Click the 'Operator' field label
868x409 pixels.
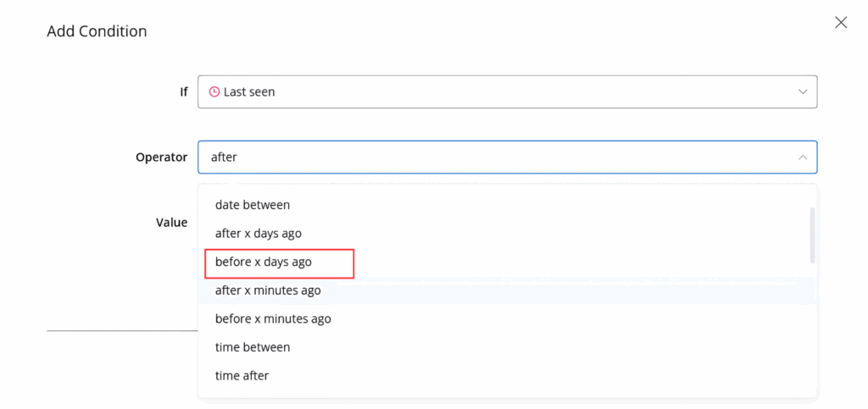click(161, 157)
